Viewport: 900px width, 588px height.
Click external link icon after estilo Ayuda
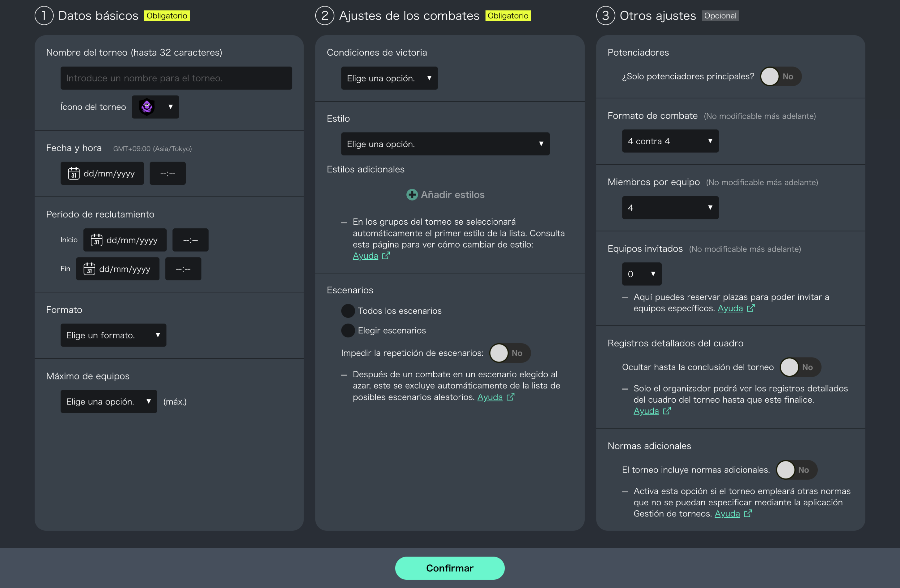point(386,256)
